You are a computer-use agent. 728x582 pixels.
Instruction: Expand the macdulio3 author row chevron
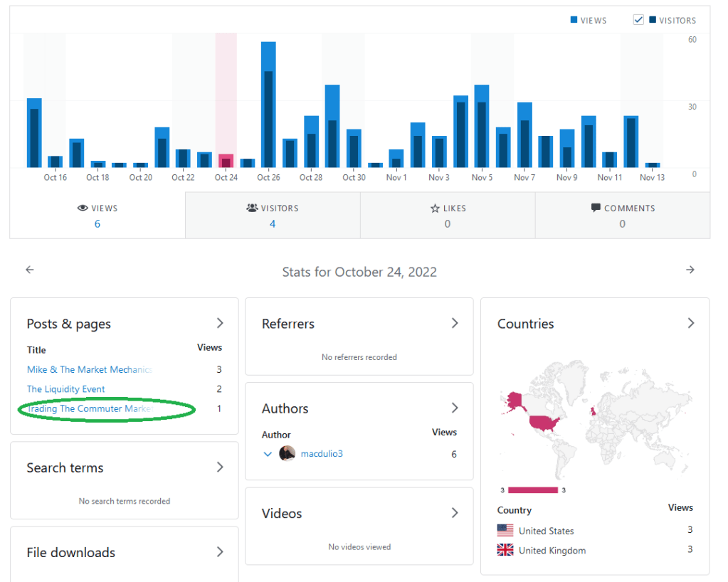[268, 454]
